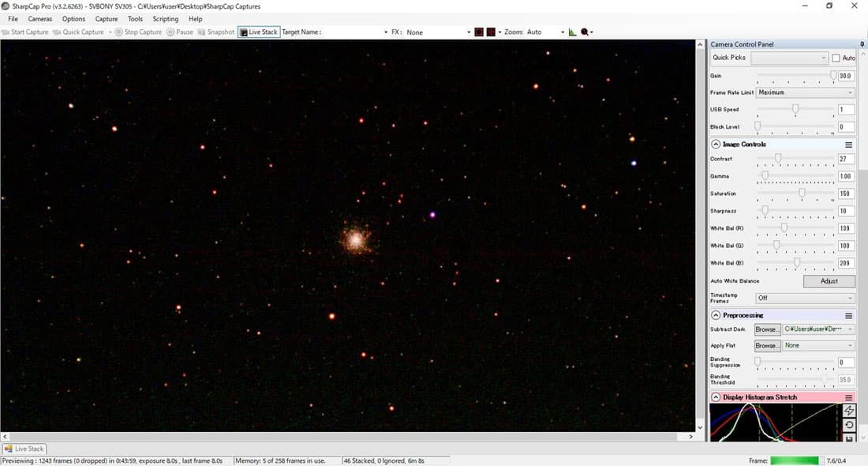This screenshot has width=868, height=466.
Task: Expand the Timestamp Frames dropdown
Action: click(x=805, y=298)
